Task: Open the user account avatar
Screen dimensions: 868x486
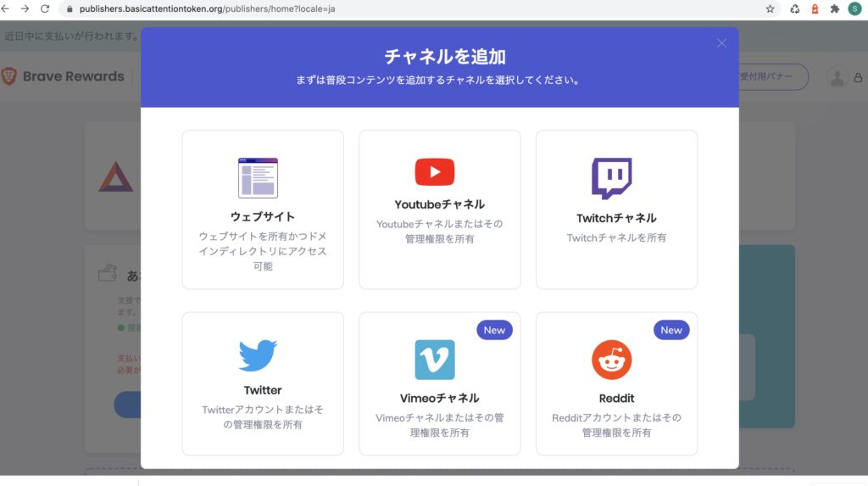Action: click(837, 77)
